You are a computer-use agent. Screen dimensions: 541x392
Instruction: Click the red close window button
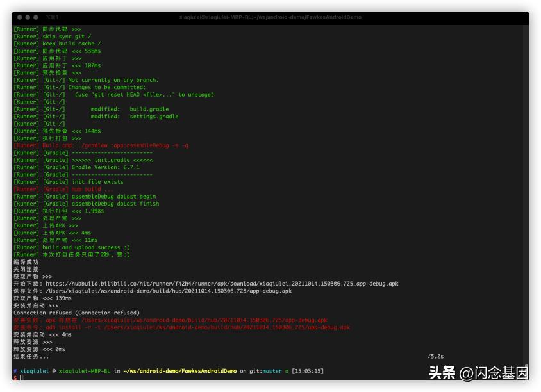(17, 17)
